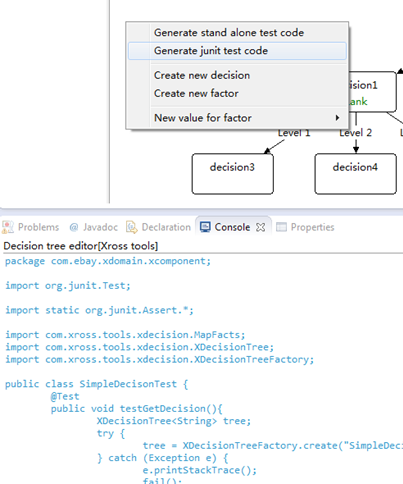Select the partially hidden decision1 node
403x484 pixels.
click(x=372, y=92)
